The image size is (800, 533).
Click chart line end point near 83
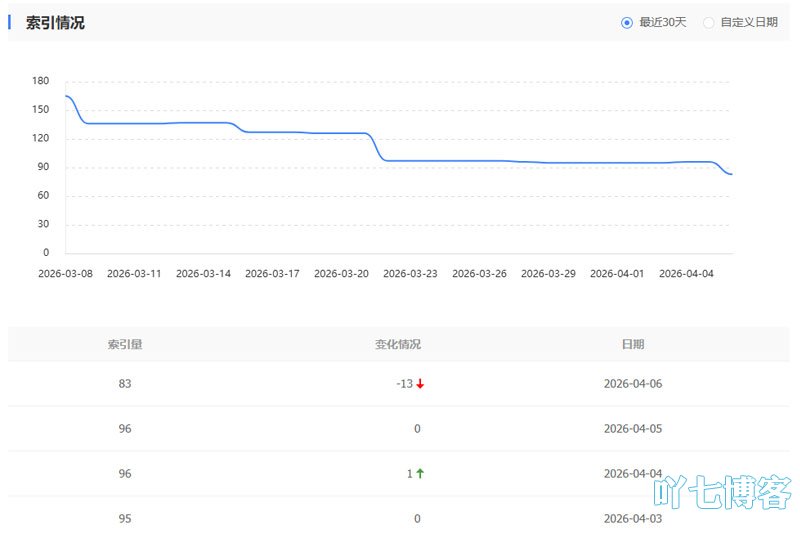point(731,174)
